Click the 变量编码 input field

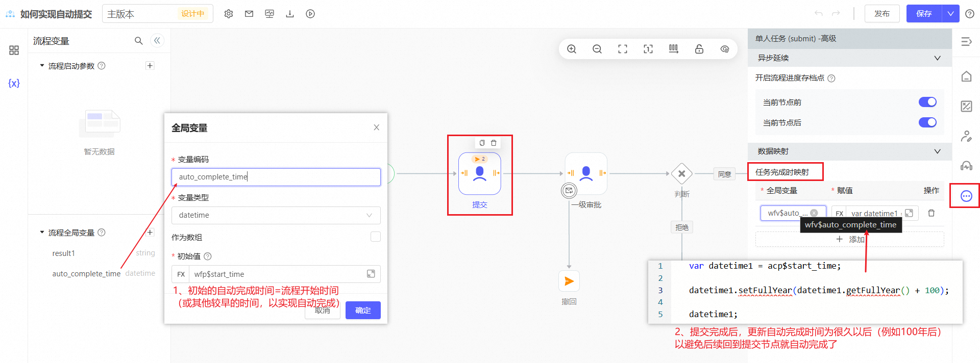coord(276,177)
